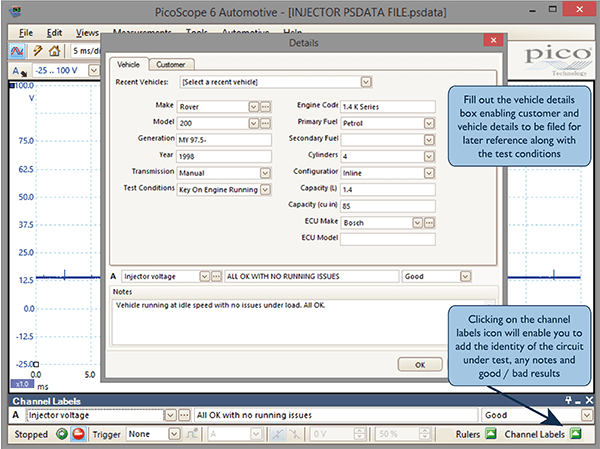Open the Injector voltage dropdown in Details
This screenshot has width=600, height=449.
coord(205,276)
